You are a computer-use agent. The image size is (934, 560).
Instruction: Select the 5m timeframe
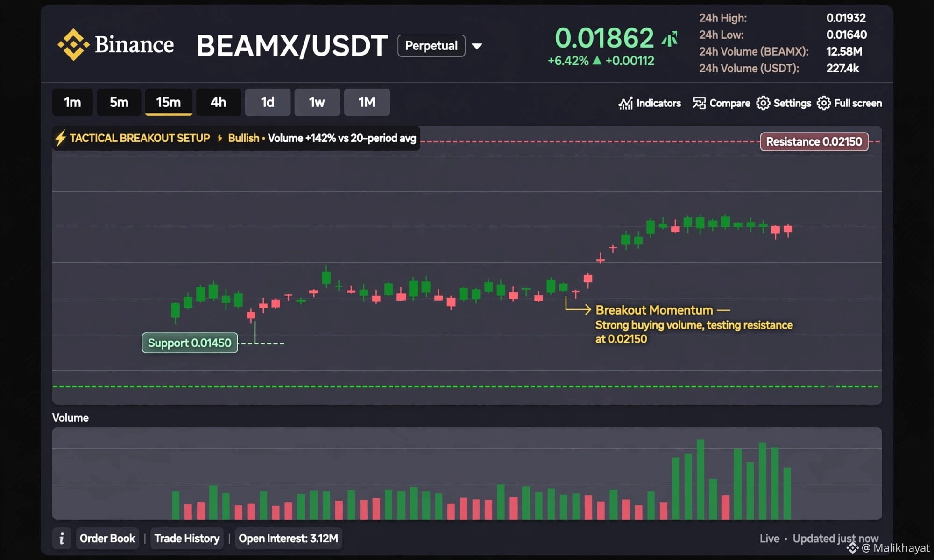(119, 102)
